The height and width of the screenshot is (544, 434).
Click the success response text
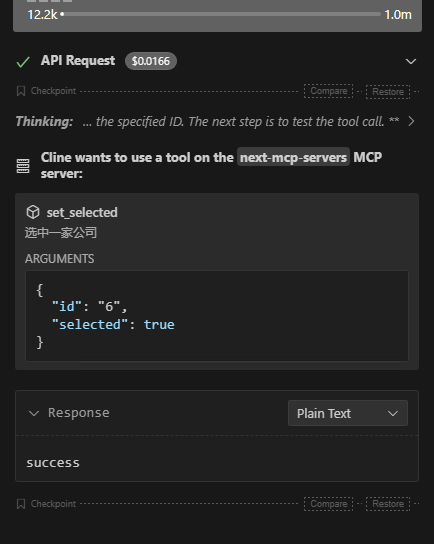[53, 463]
